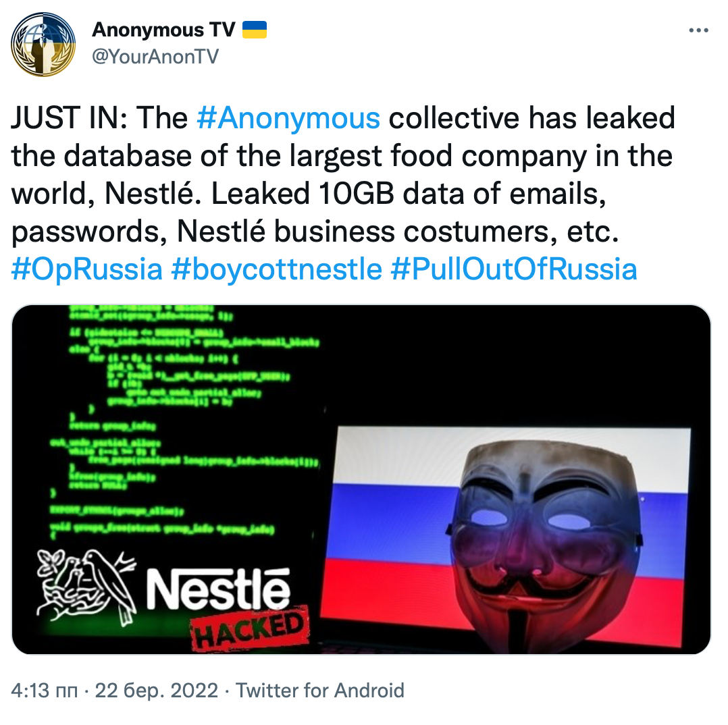Click the green code text in image
The image size is (728, 725).
[182, 405]
